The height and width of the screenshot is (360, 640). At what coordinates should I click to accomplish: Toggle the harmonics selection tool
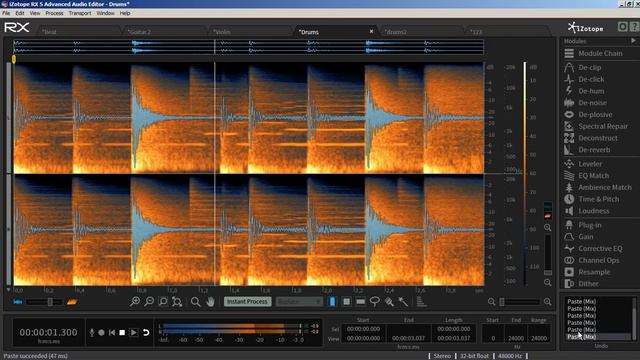click(421, 302)
